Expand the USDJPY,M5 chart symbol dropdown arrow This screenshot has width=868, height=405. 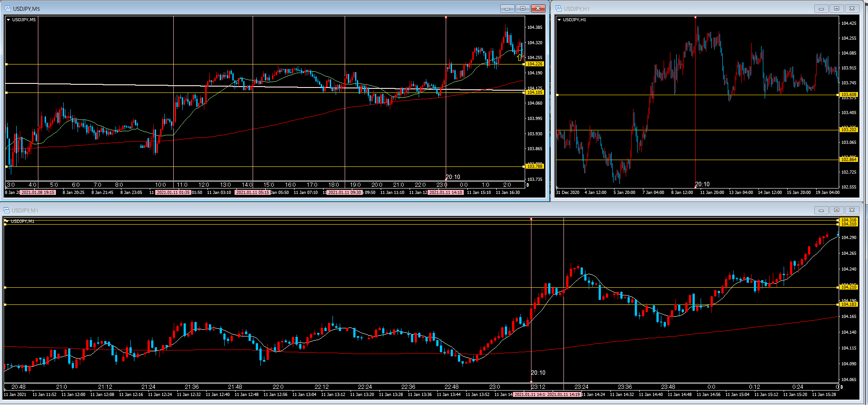pos(8,20)
